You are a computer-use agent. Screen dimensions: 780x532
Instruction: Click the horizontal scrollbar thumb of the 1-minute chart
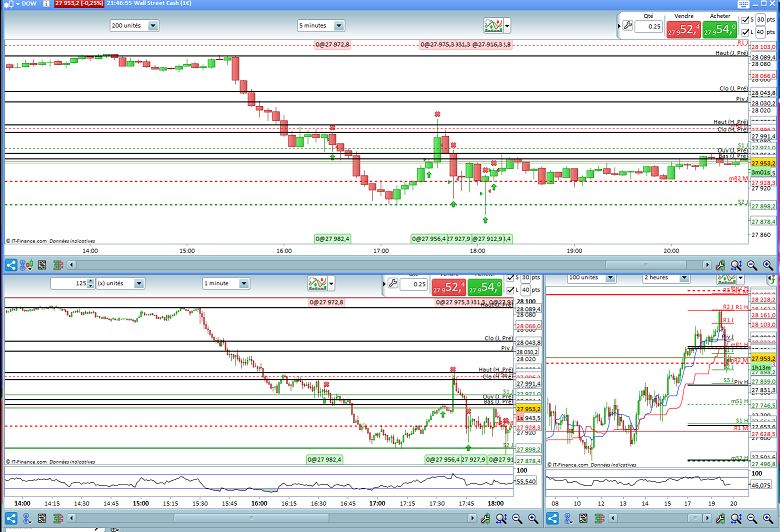click(x=251, y=519)
